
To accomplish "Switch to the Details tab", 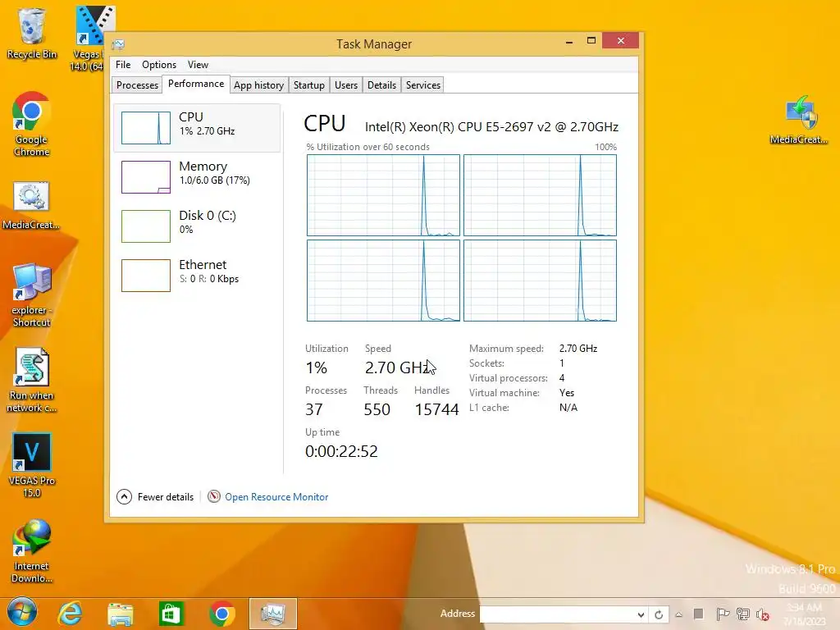I will point(381,85).
